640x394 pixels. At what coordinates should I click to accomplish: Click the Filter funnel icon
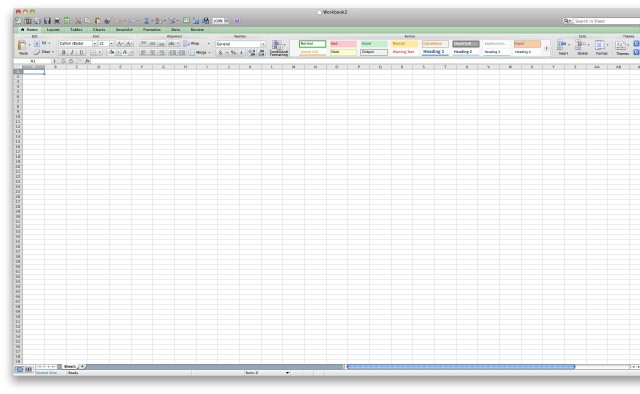click(x=172, y=21)
